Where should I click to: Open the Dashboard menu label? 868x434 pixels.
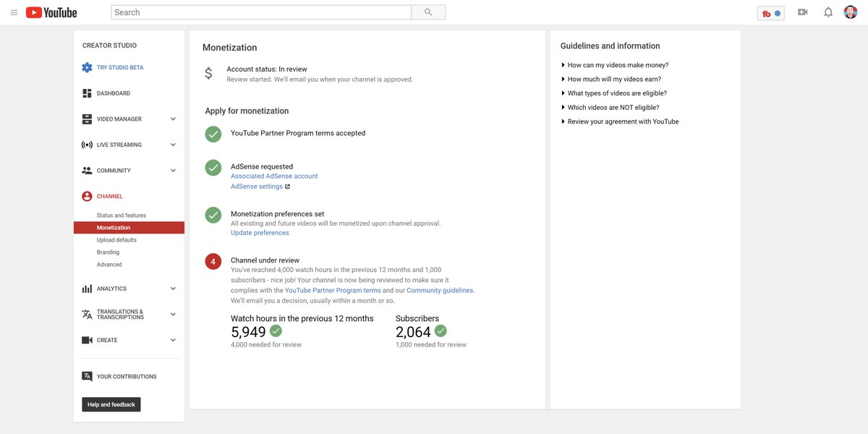point(114,93)
